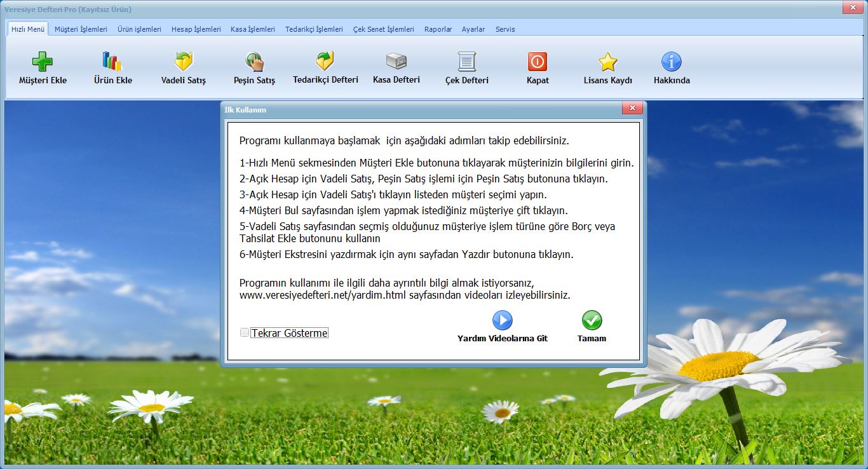Select the Servis tab
The image size is (868, 469).
point(505,29)
